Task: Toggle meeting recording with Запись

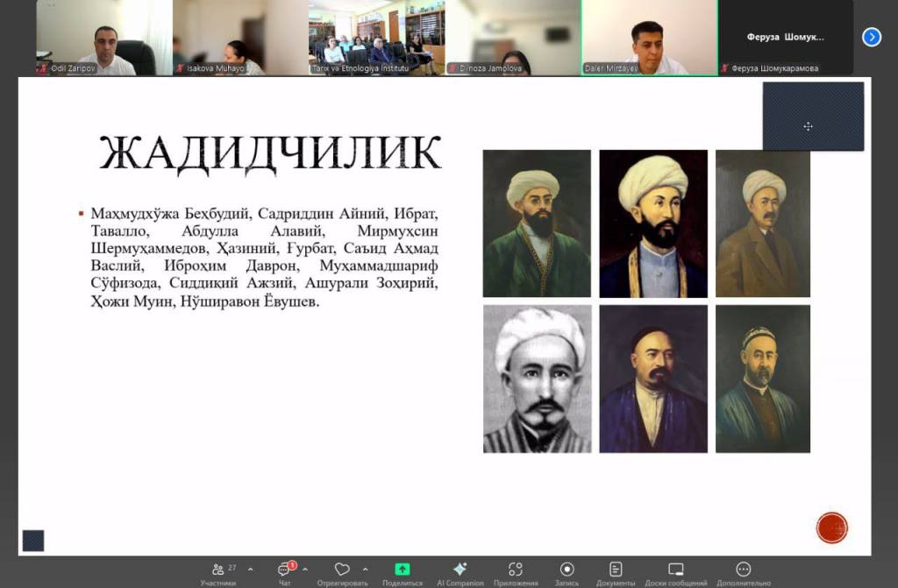Action: 567,570
